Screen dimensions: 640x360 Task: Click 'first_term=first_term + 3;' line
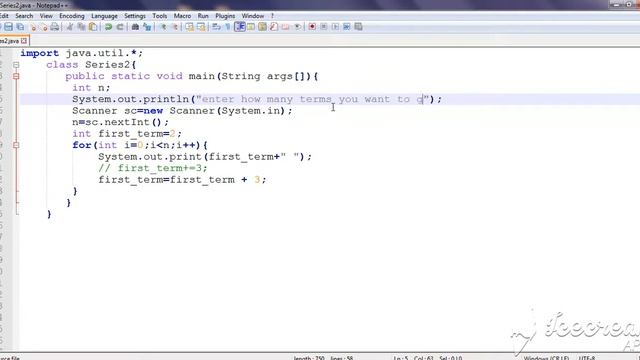[182, 180]
